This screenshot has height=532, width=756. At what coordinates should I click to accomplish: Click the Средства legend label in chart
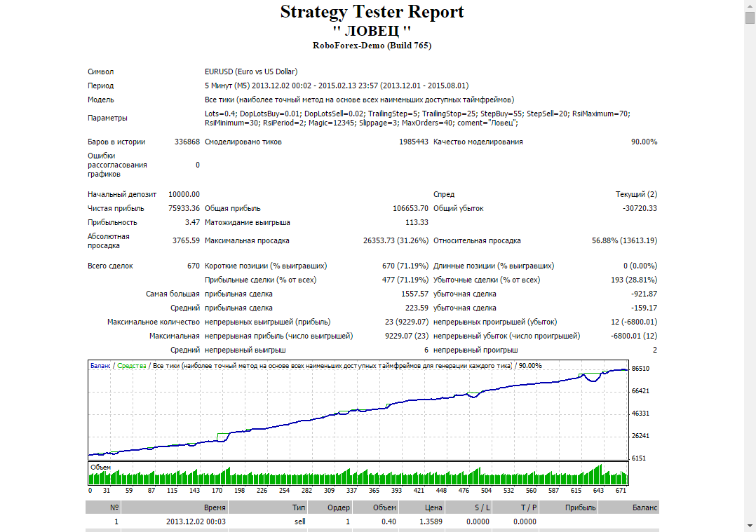(132, 366)
